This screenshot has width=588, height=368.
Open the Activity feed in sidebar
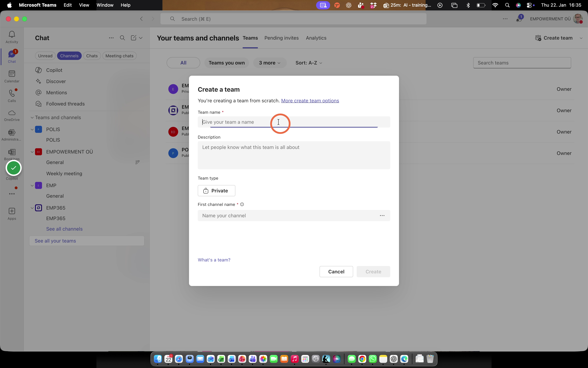(x=12, y=37)
